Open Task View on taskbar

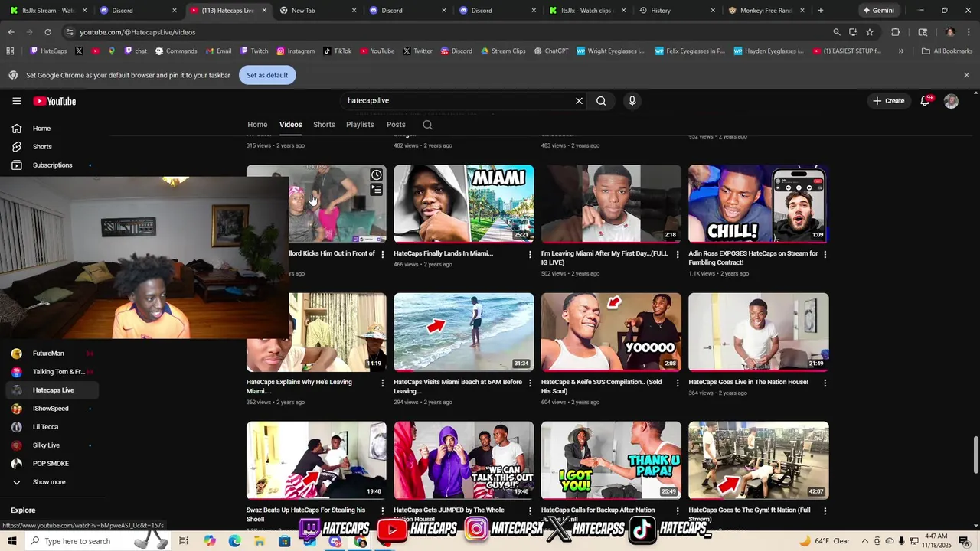pos(184,541)
